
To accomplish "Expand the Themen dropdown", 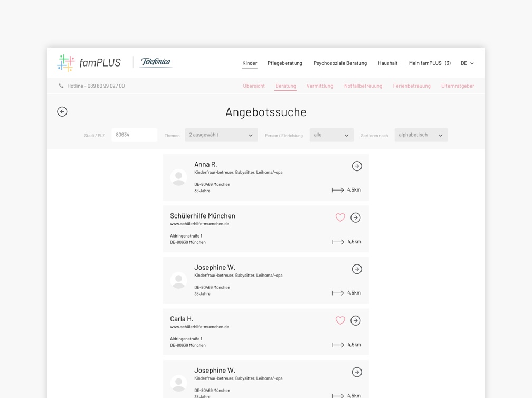I will coord(221,135).
